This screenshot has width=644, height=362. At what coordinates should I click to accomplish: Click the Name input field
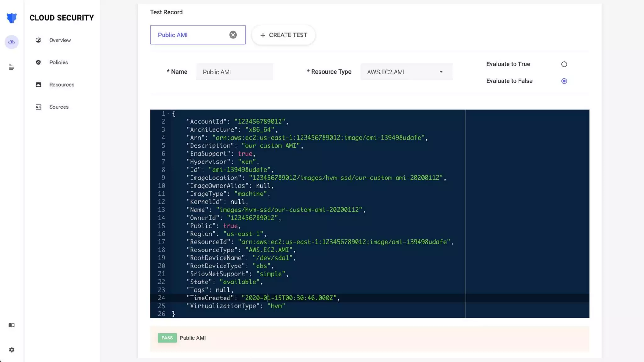tap(235, 72)
